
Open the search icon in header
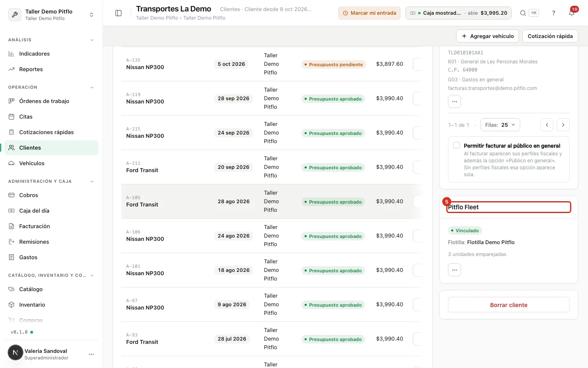[x=523, y=13]
